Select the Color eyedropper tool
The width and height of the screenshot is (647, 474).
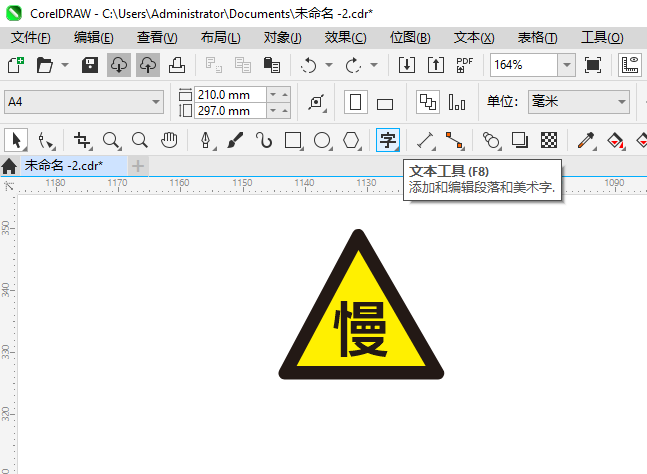pos(586,140)
